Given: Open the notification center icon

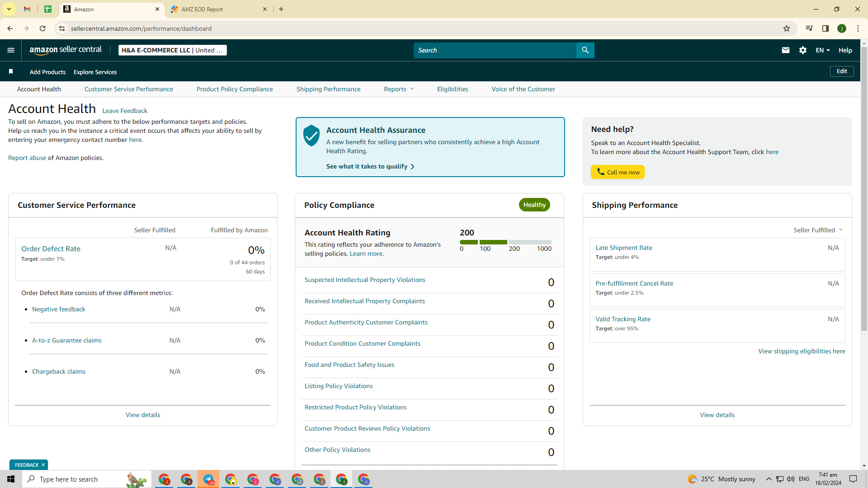Looking at the screenshot, I should point(853,479).
